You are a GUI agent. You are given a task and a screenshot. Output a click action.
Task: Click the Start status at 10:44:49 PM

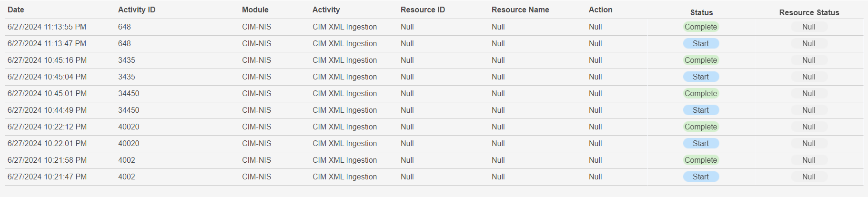pyautogui.click(x=701, y=110)
